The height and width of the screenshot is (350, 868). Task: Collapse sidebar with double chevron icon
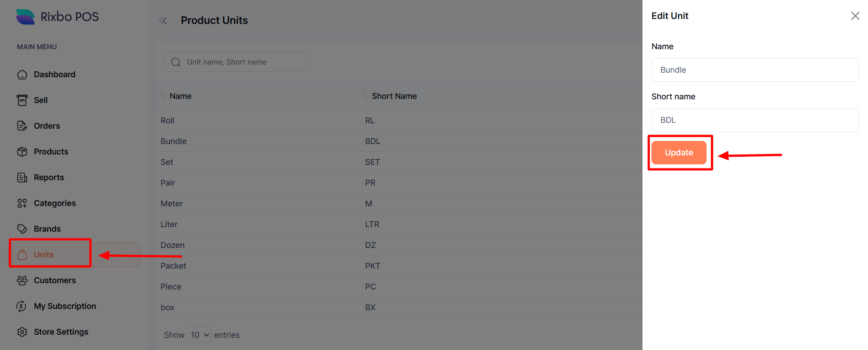(x=163, y=21)
